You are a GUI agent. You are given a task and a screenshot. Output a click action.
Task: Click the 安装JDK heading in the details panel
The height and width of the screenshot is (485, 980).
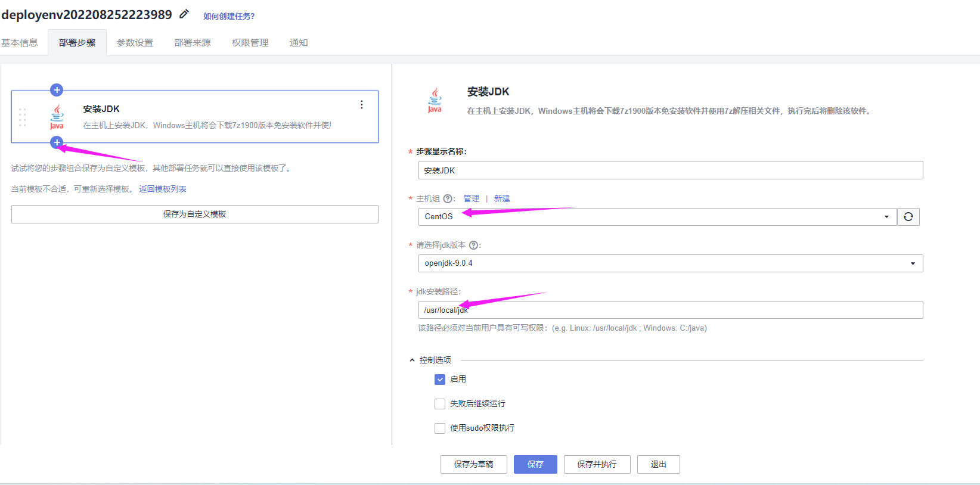(488, 92)
